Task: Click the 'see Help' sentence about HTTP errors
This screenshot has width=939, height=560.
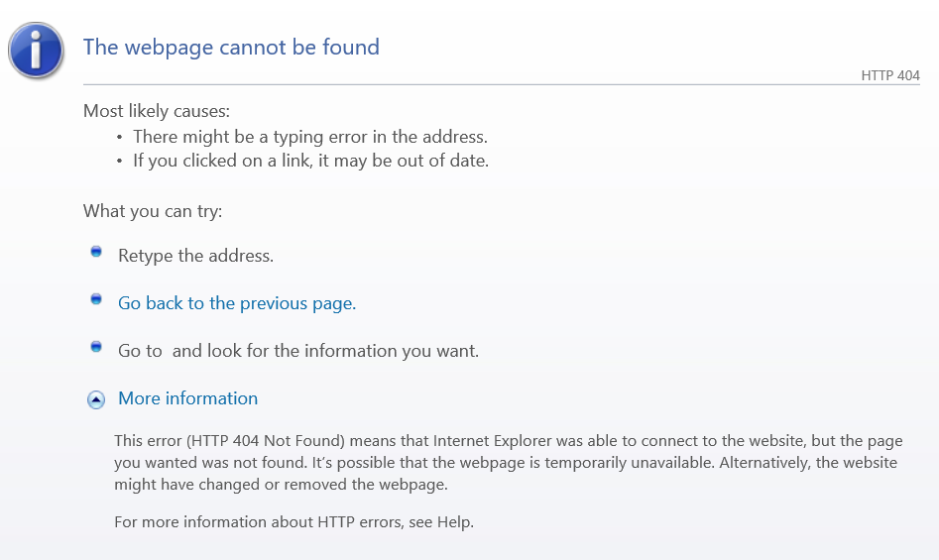Action: pyautogui.click(x=294, y=522)
